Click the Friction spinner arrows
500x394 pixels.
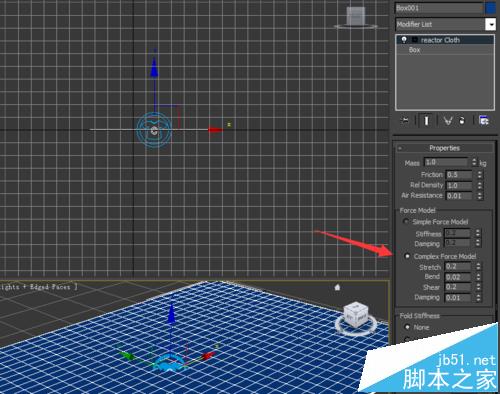coord(480,175)
